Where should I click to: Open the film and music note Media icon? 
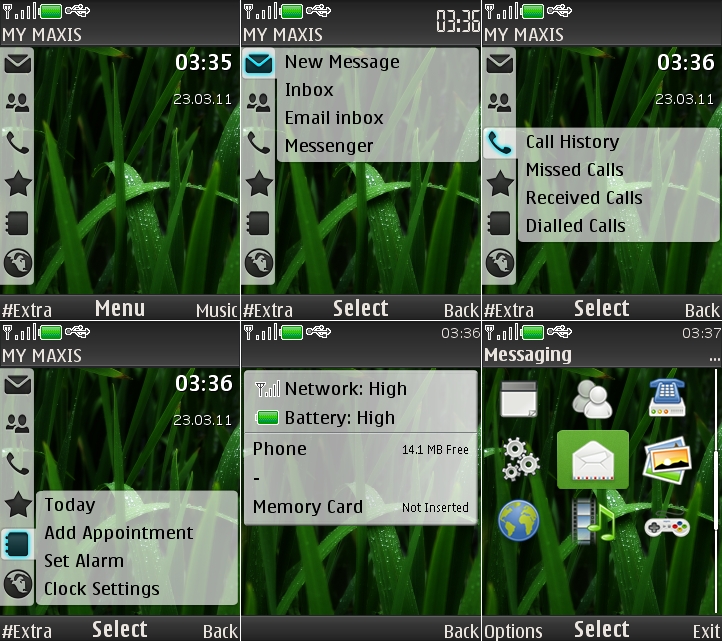click(593, 520)
